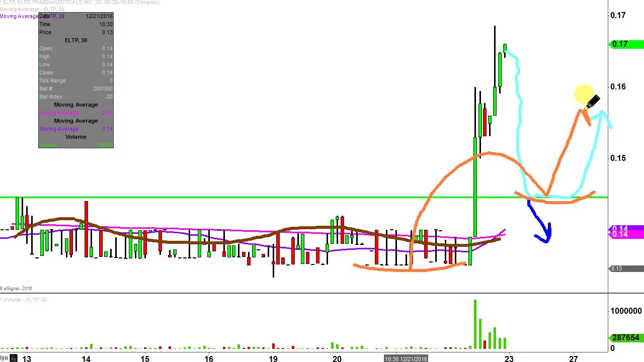Viewport: 644px width, 362px height.
Task: Select the Bar Index row showing -20
Action: pyautogui.click(x=76, y=97)
